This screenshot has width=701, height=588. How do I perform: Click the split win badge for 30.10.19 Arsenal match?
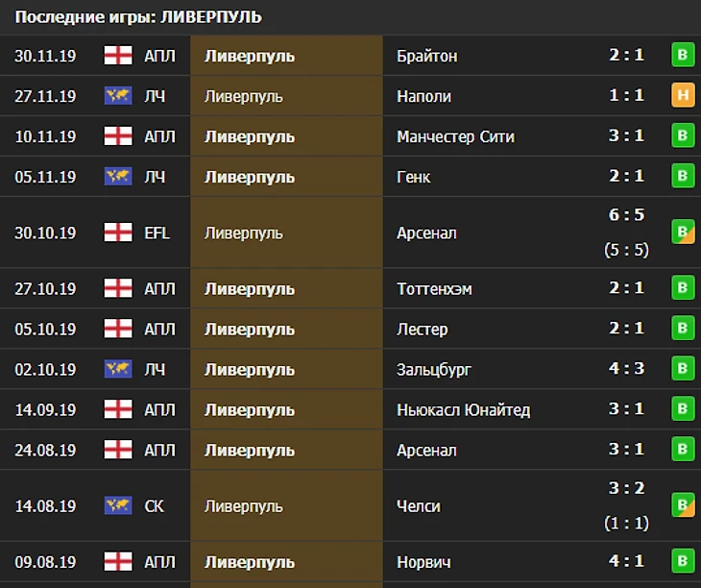point(683,232)
